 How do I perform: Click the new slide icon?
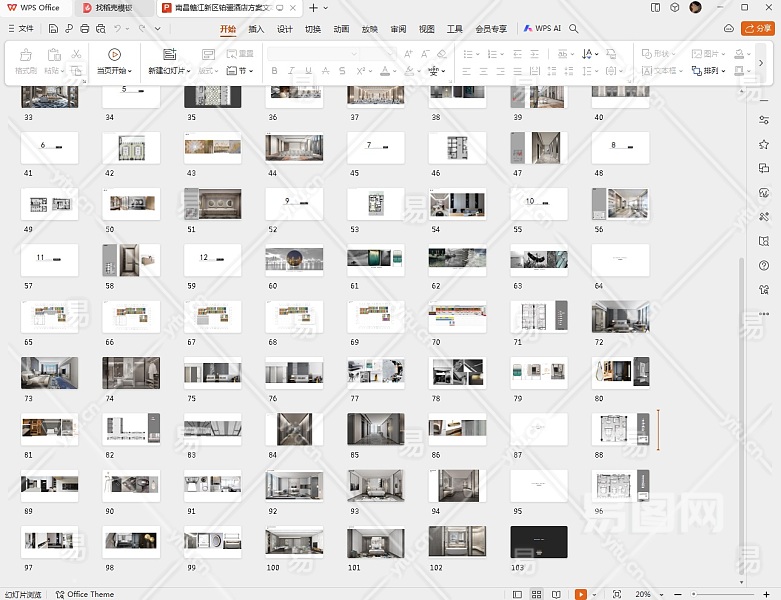pos(169,54)
